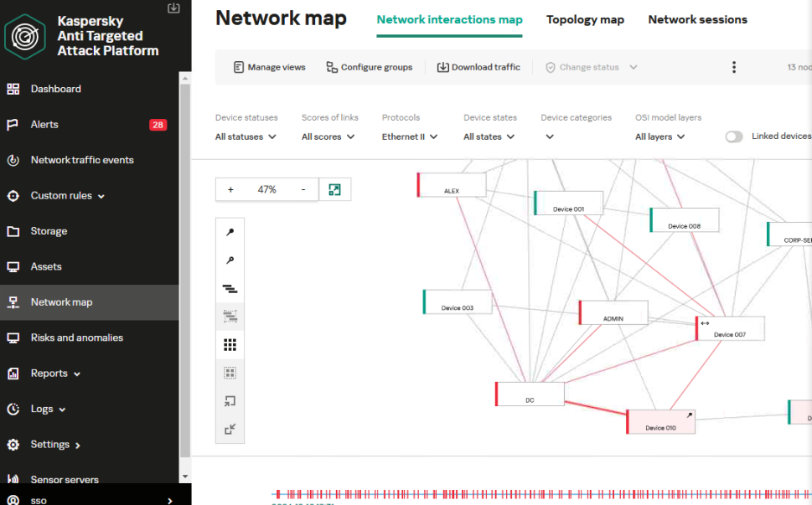Viewport: 812px width, 505px height.
Task: Zoom in with the plus button
Action: click(x=230, y=190)
